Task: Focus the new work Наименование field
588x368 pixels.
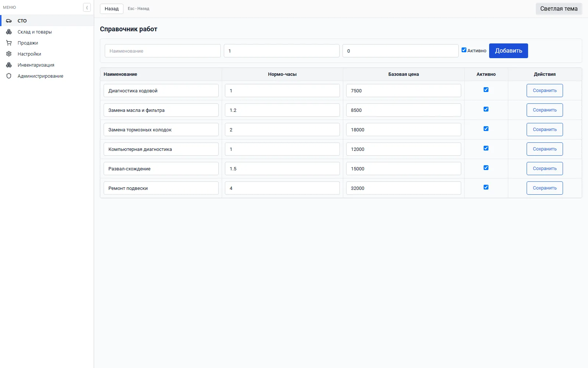Action: click(x=163, y=51)
